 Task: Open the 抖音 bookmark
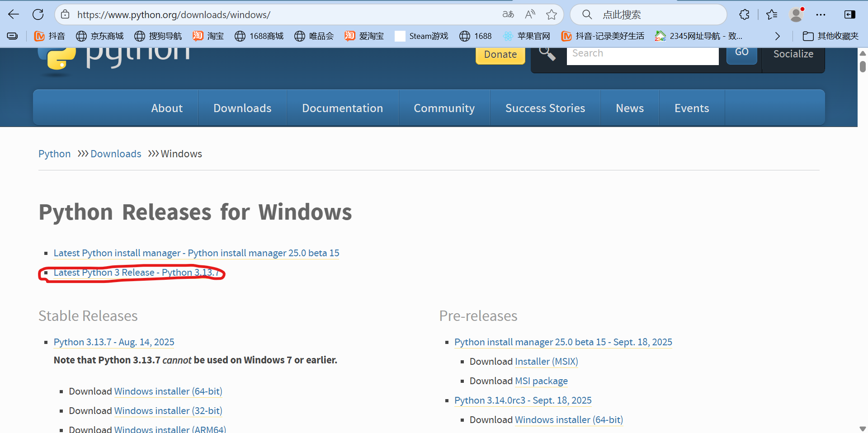coord(50,36)
